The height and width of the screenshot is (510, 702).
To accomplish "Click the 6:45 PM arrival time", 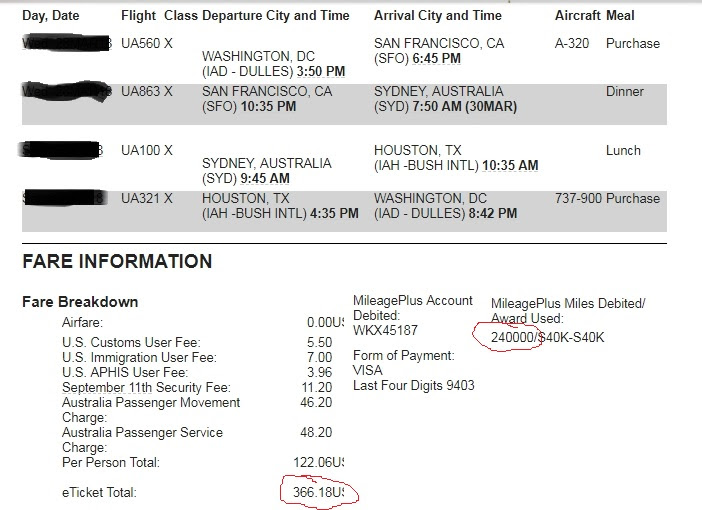I will tap(437, 59).
